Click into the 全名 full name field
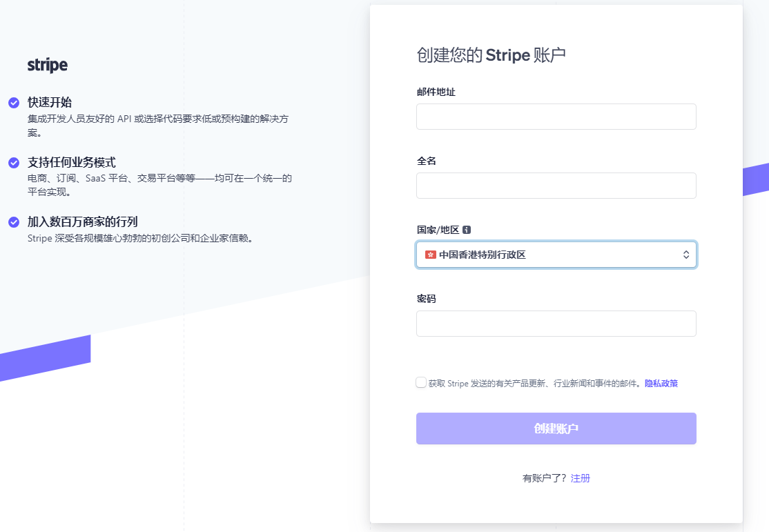The width and height of the screenshot is (769, 532). pos(556,186)
